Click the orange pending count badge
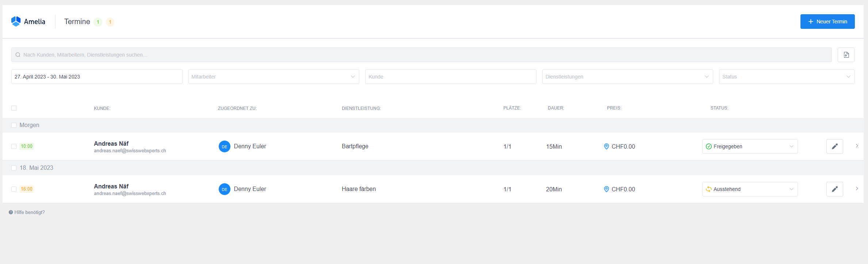The width and height of the screenshot is (868, 264). [x=110, y=22]
